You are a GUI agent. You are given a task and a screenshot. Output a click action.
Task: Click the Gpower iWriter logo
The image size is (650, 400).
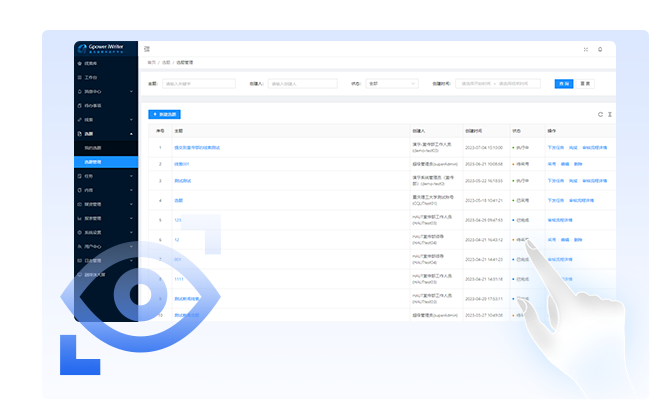click(105, 46)
